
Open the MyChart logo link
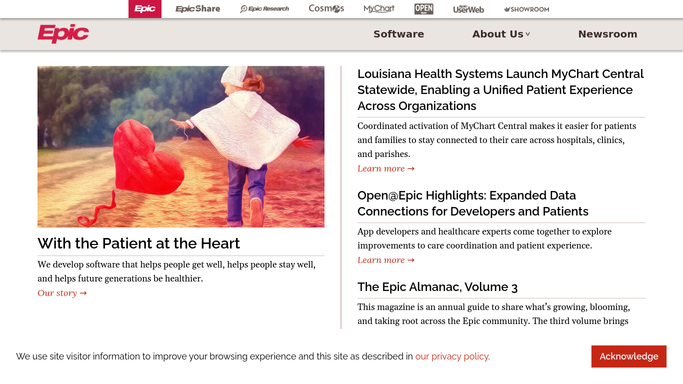[x=379, y=9]
